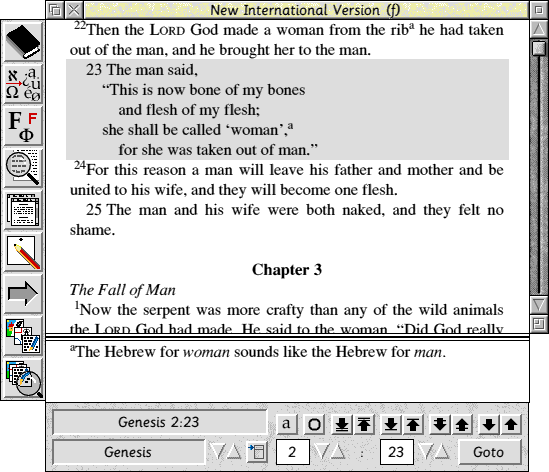Screen dimensions: 549x472
Task: Click 'The Fall of Man' heading
Action: tap(123, 290)
